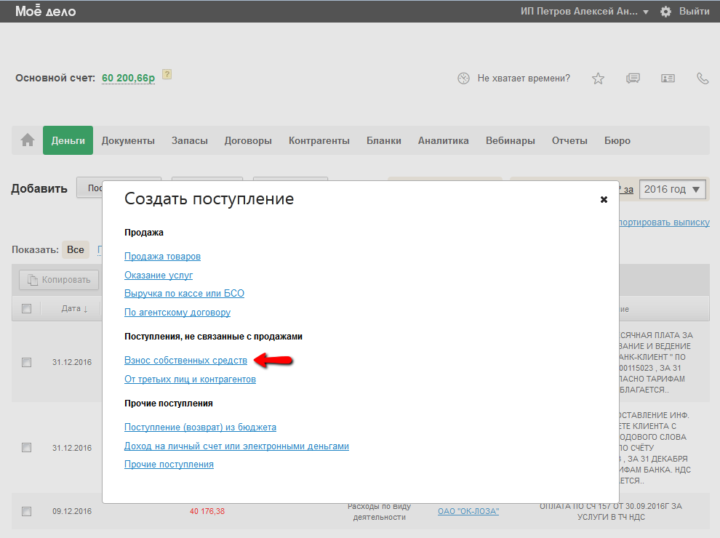
Task: Click the 'Моё дело' logo
Action: 45,11
